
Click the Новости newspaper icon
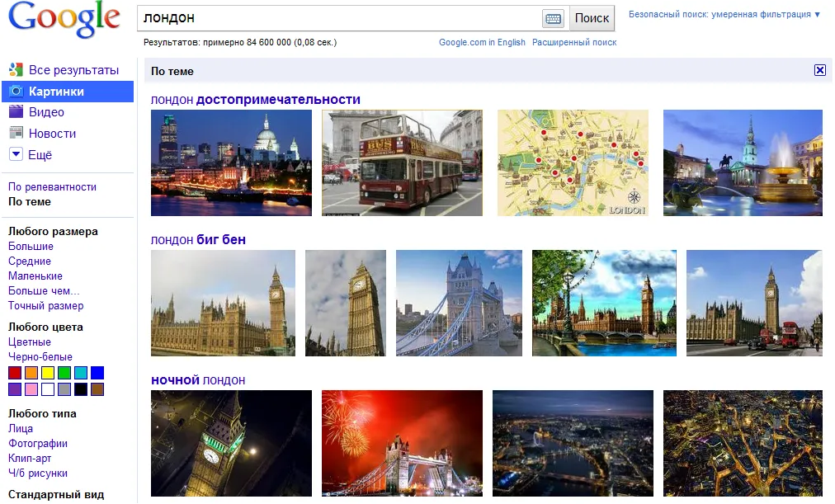click(x=16, y=133)
